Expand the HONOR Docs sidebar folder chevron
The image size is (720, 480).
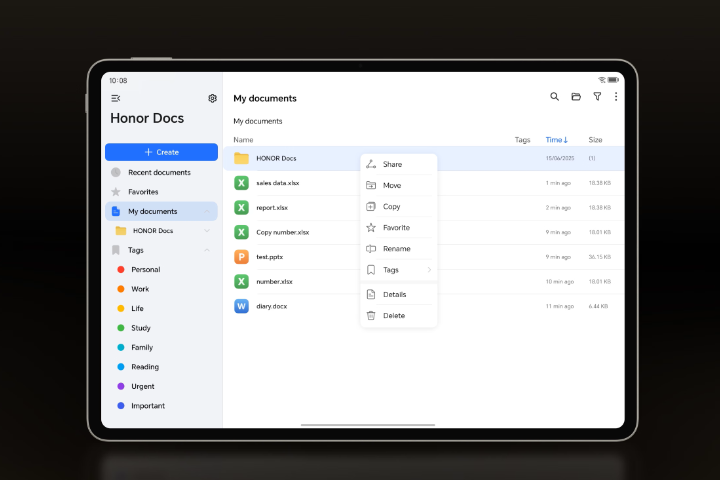[x=207, y=231]
